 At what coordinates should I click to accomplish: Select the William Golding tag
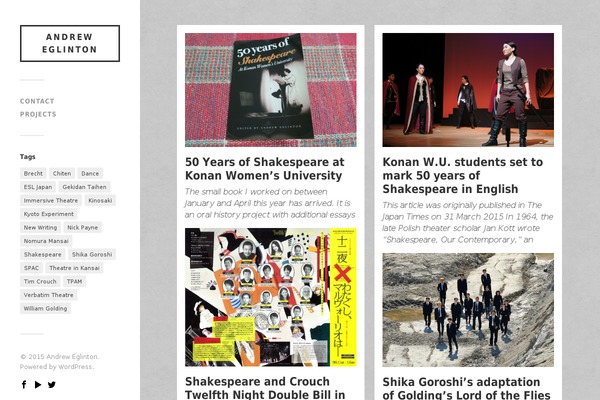(x=45, y=308)
